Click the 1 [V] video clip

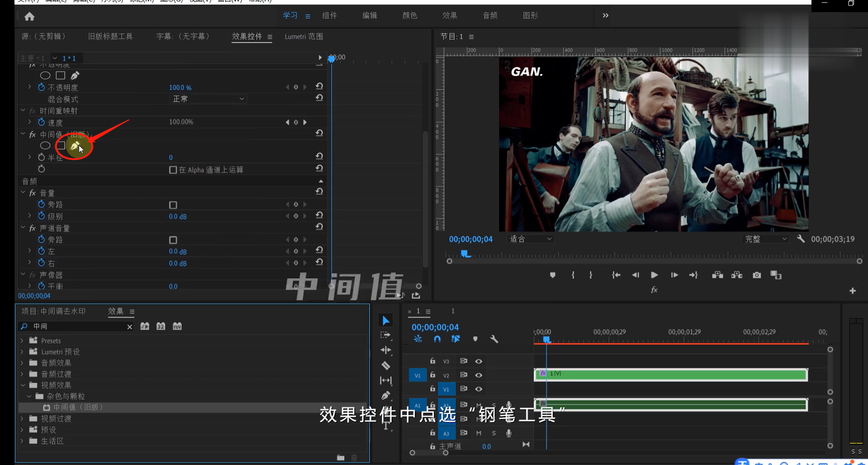point(671,374)
